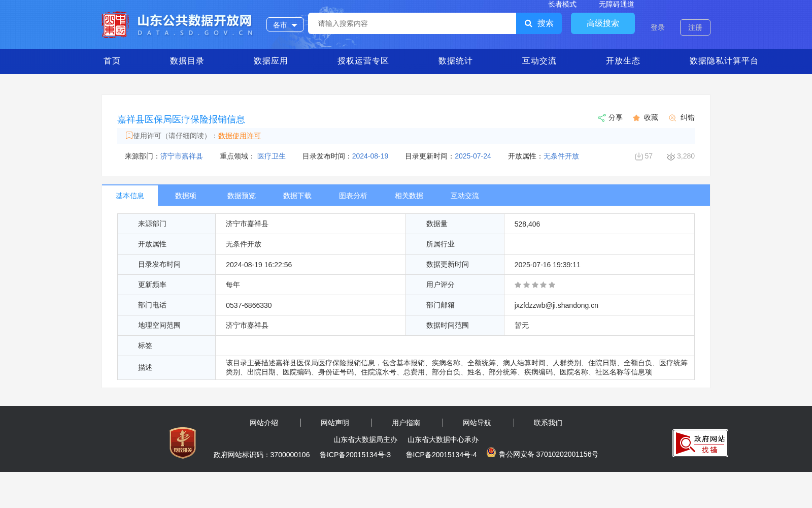Open 互动交流 in the top navigation
Screen dimensions: 812x508
(x=539, y=61)
